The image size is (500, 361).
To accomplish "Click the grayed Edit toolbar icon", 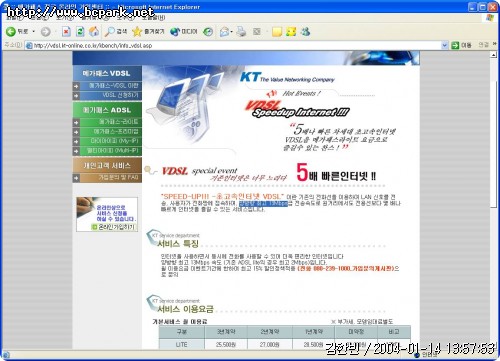I will pyautogui.click(x=257, y=32).
